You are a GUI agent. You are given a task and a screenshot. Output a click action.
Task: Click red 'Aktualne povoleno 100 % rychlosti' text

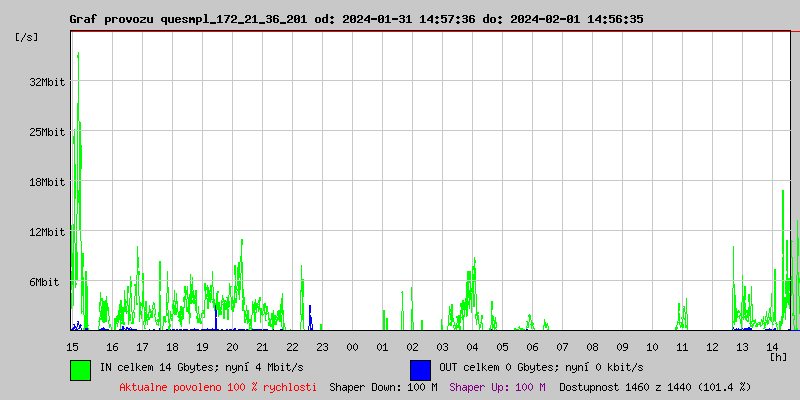click(x=218, y=387)
